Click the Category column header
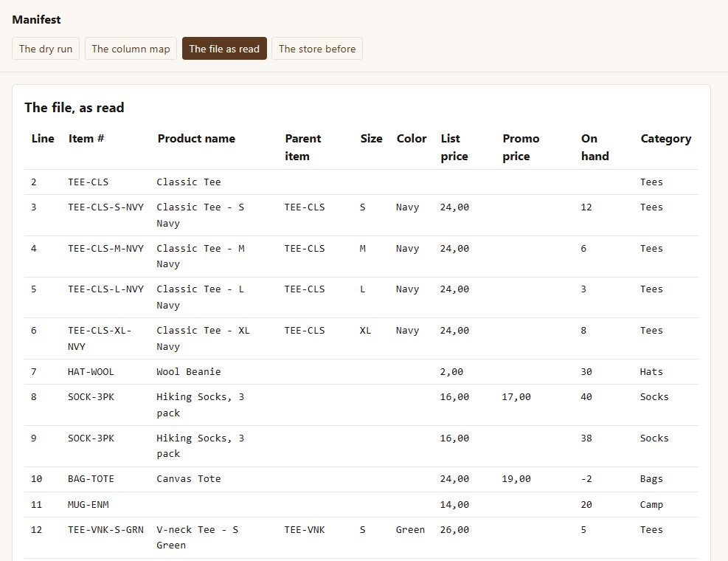This screenshot has width=728, height=561. [666, 139]
